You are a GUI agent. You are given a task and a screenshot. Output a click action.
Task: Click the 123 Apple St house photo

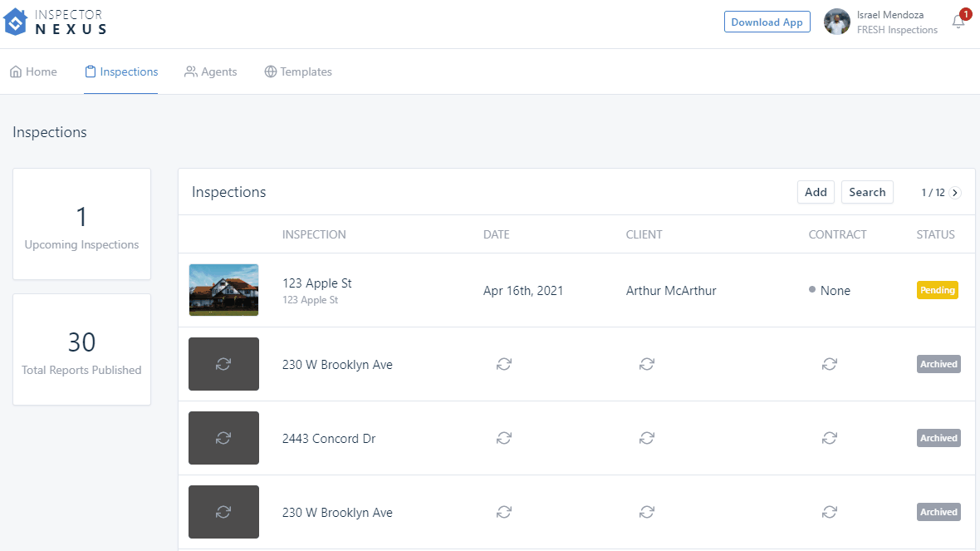tap(223, 290)
